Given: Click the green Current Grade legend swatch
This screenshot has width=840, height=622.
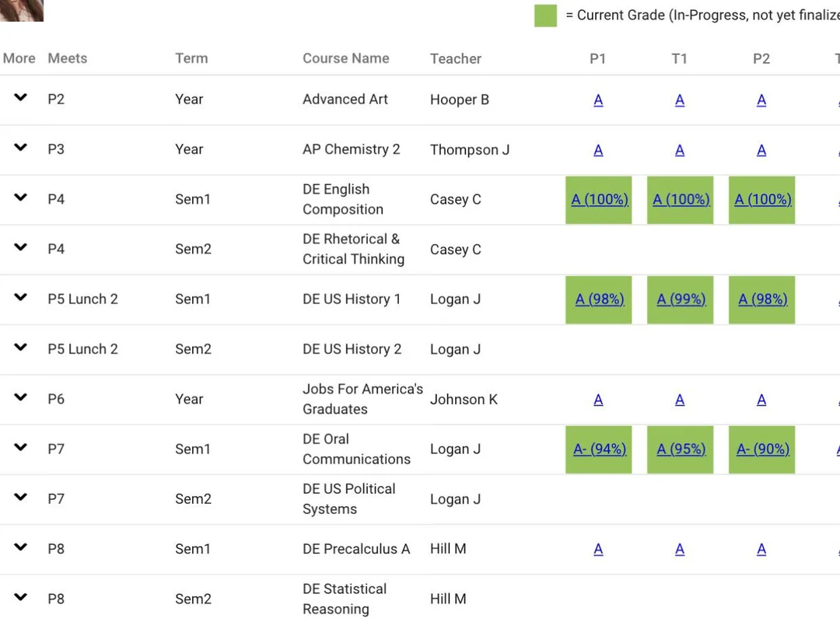Looking at the screenshot, I should click(544, 15).
